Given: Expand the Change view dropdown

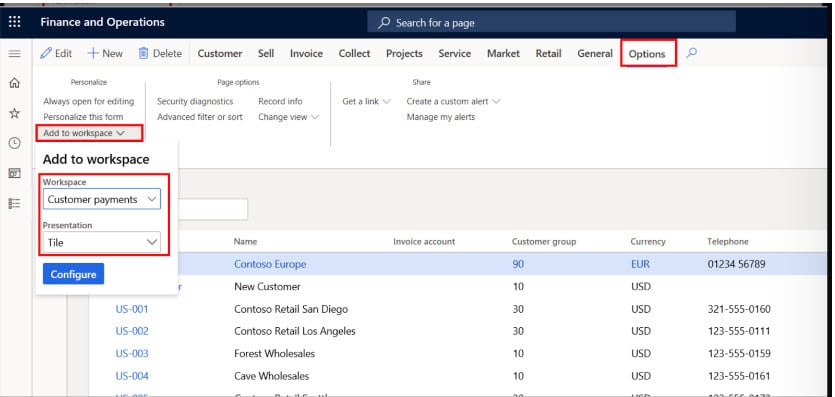Looking at the screenshot, I should (289, 117).
